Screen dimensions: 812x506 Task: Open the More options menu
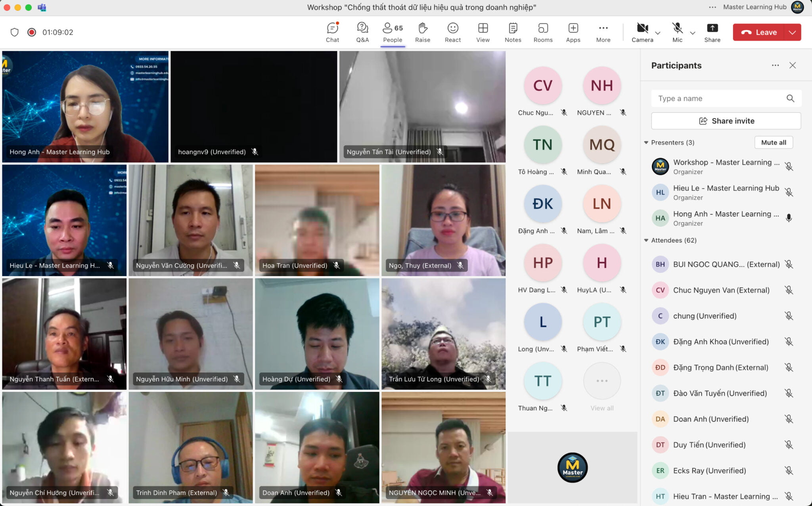click(x=603, y=32)
